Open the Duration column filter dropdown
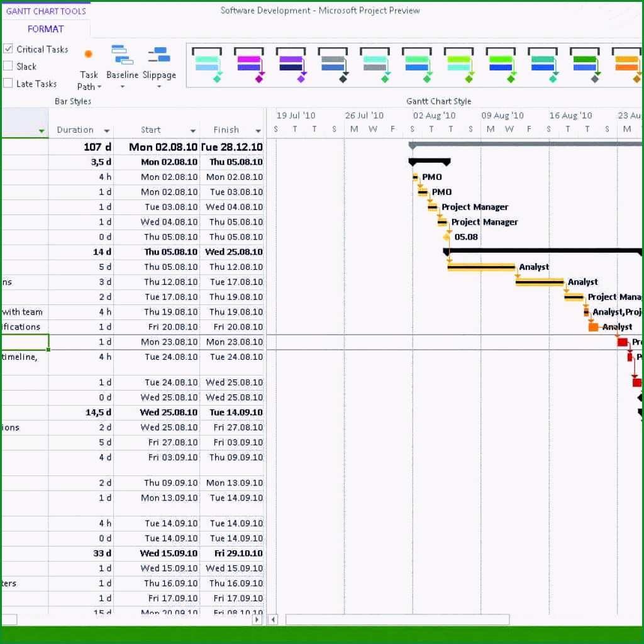644x644 pixels. click(x=107, y=131)
